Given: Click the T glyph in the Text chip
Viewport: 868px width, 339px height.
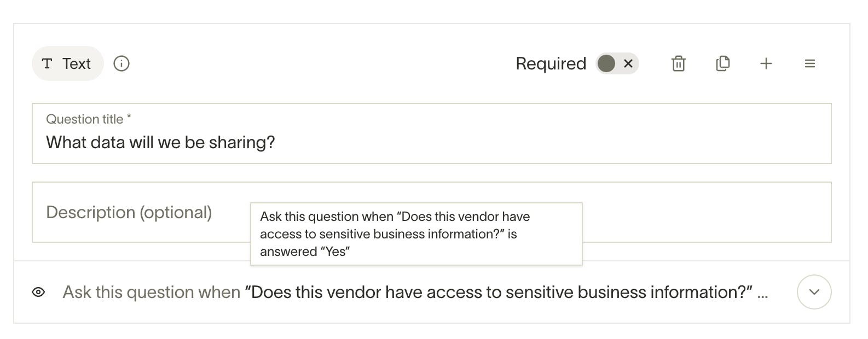Looking at the screenshot, I should click(47, 63).
